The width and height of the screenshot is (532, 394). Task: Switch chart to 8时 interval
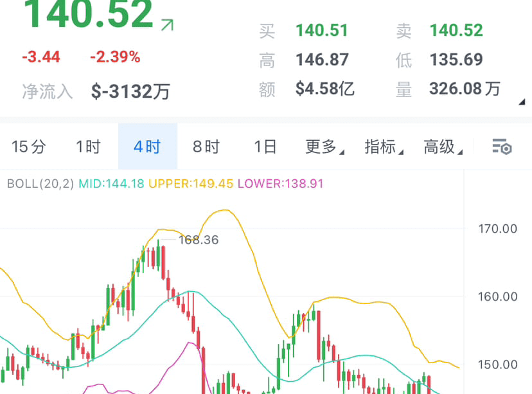[206, 147]
